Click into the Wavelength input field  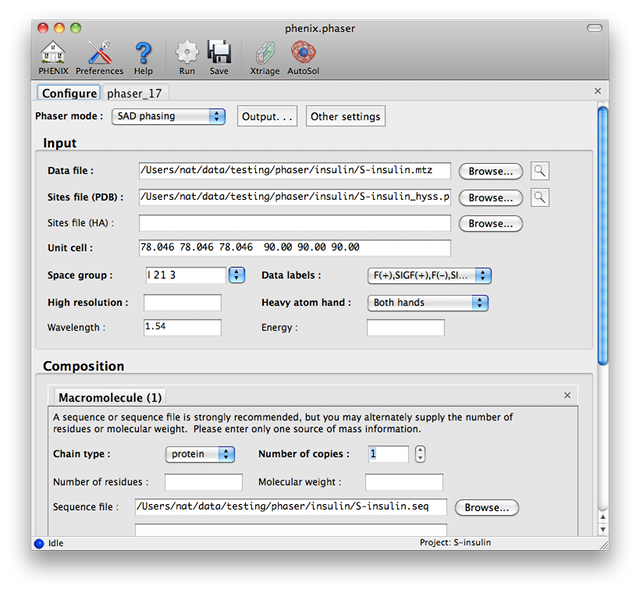(182, 327)
